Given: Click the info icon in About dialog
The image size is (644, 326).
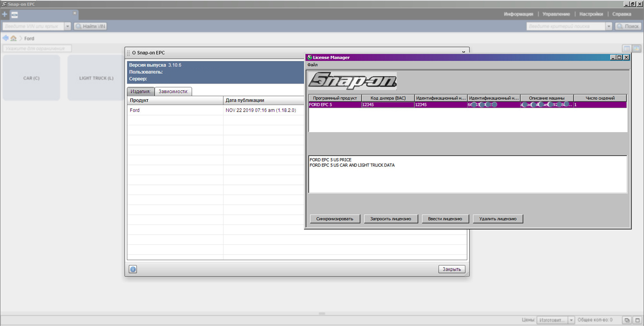Looking at the screenshot, I should click(x=133, y=269).
